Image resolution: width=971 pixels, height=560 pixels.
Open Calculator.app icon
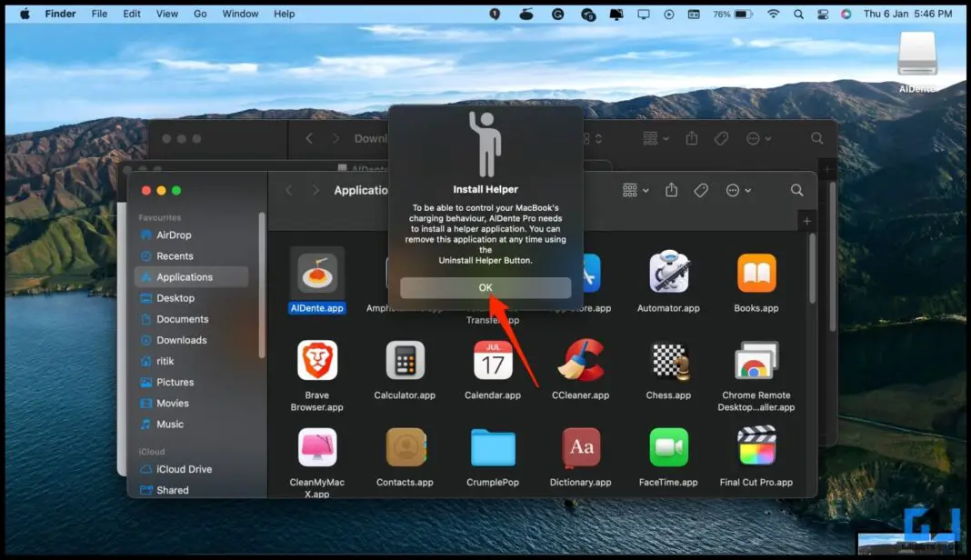coord(405,361)
